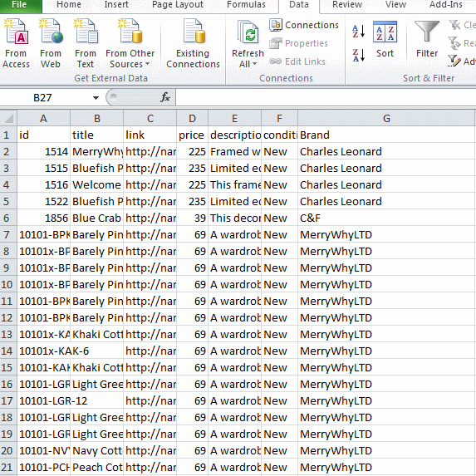The image size is (476, 476).
Task: Sort ascending with the A to Z icon
Action: tap(359, 32)
